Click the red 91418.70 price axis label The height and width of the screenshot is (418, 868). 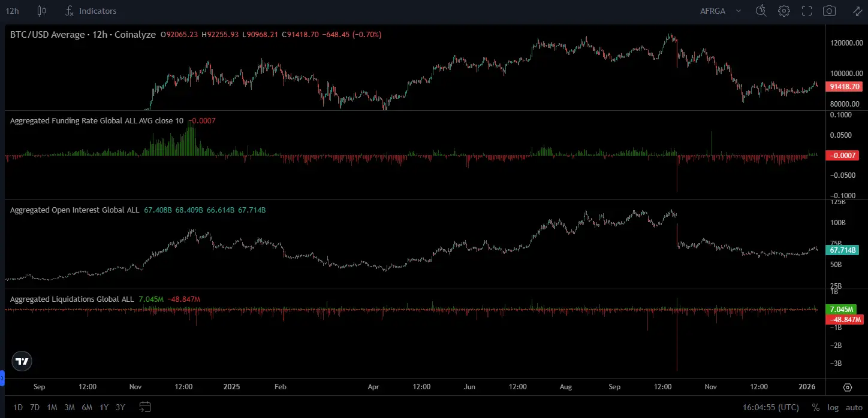[844, 86]
